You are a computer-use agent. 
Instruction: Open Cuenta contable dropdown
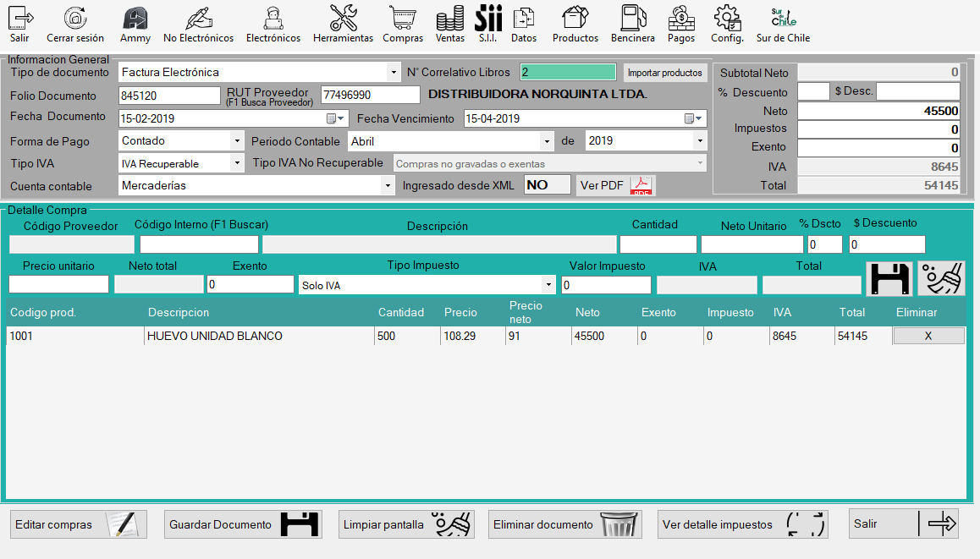(x=388, y=185)
